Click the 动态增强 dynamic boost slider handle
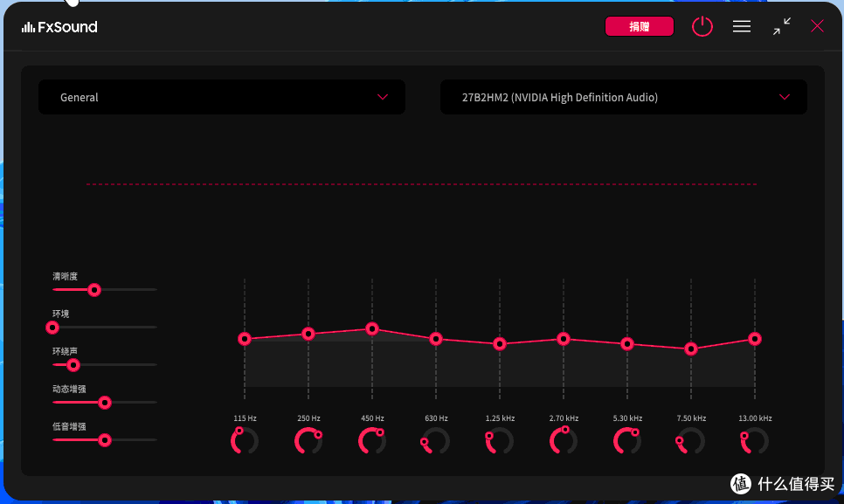Viewport: 844px width, 504px height. pyautogui.click(x=105, y=403)
